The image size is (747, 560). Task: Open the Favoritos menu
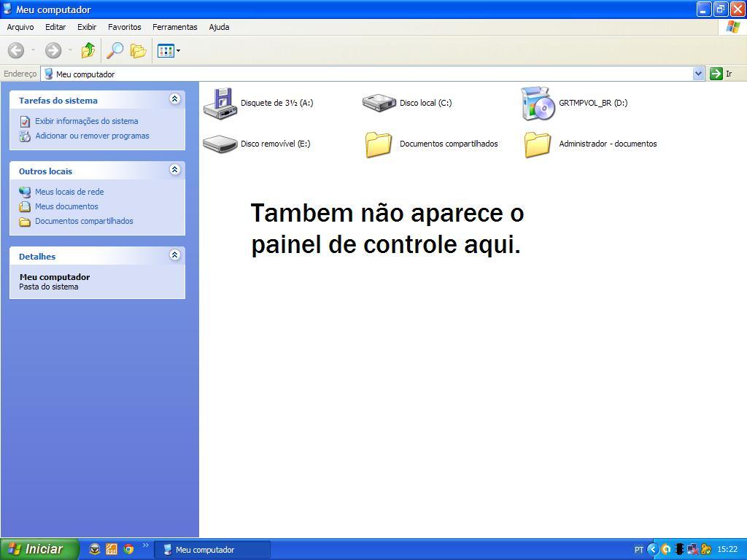pos(124,27)
